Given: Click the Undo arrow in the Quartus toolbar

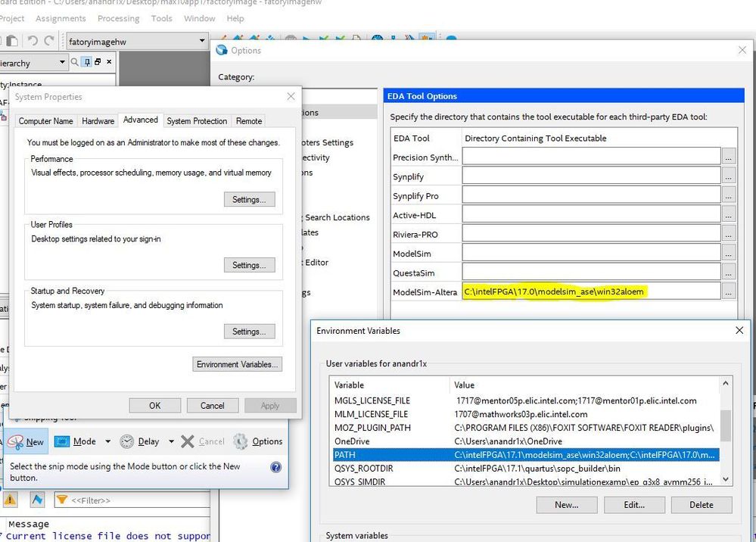Looking at the screenshot, I should pos(33,41).
